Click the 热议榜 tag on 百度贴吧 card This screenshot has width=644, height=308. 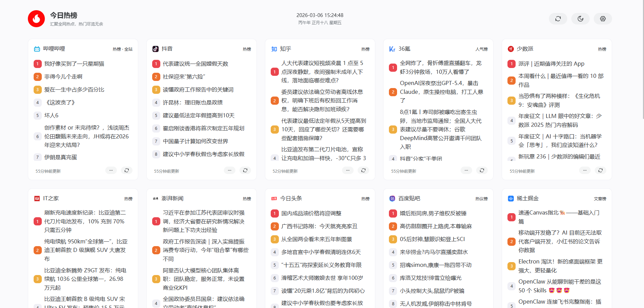pyautogui.click(x=482, y=199)
